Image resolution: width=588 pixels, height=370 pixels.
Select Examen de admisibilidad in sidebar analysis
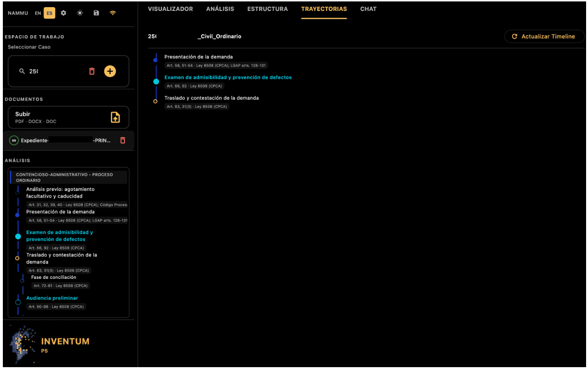[59, 236]
